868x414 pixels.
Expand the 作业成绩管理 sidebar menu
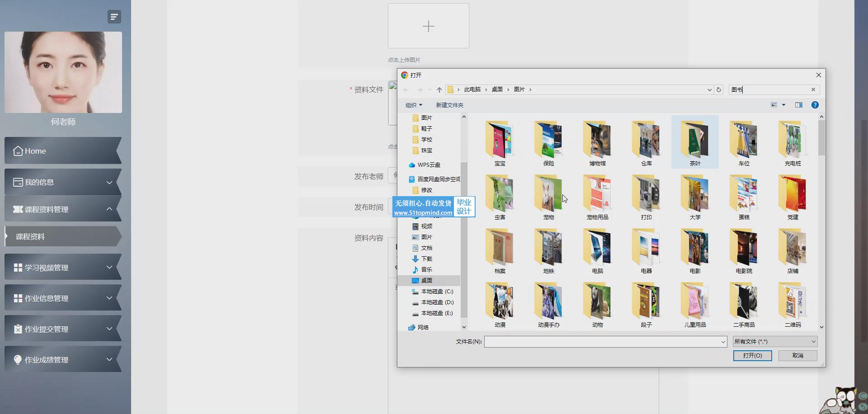(63, 359)
